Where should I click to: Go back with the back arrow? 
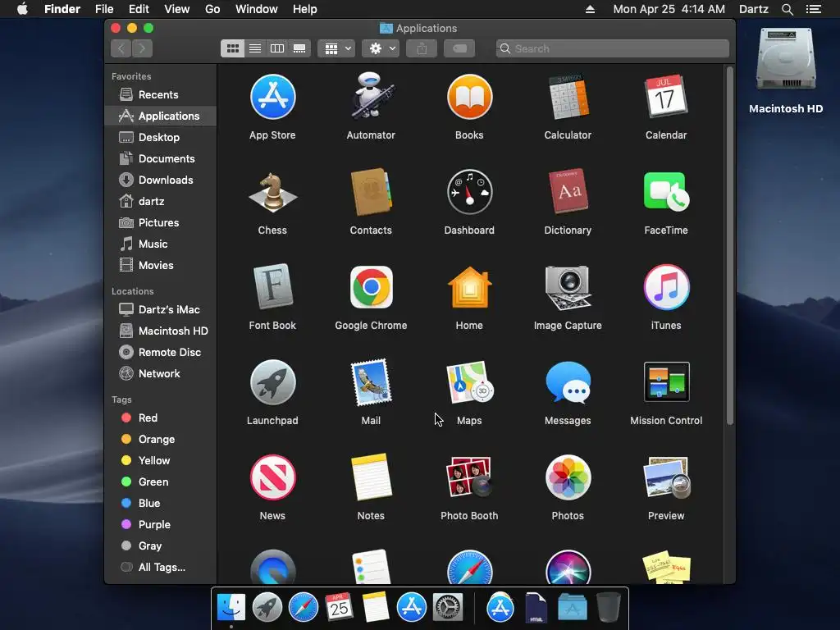coord(121,48)
